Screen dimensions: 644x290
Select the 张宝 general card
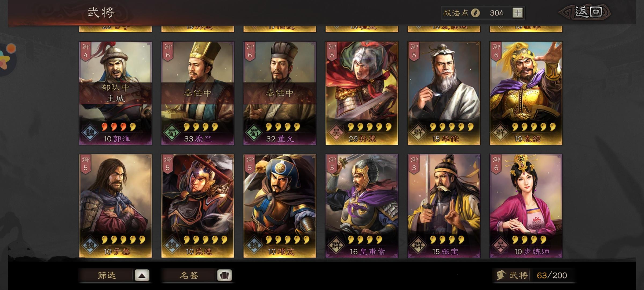444,206
